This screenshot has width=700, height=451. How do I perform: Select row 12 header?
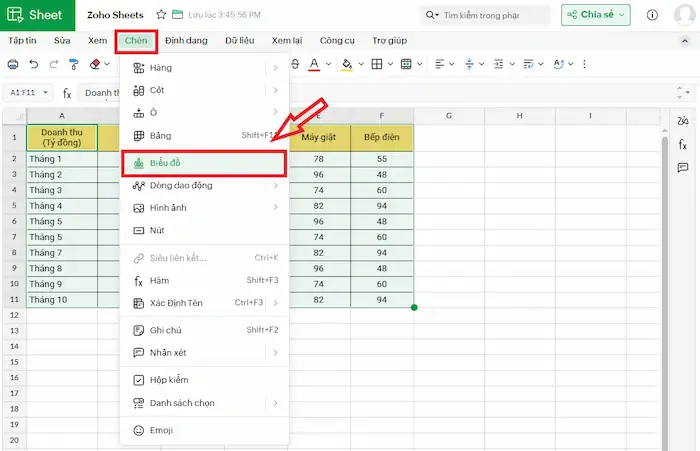point(14,315)
